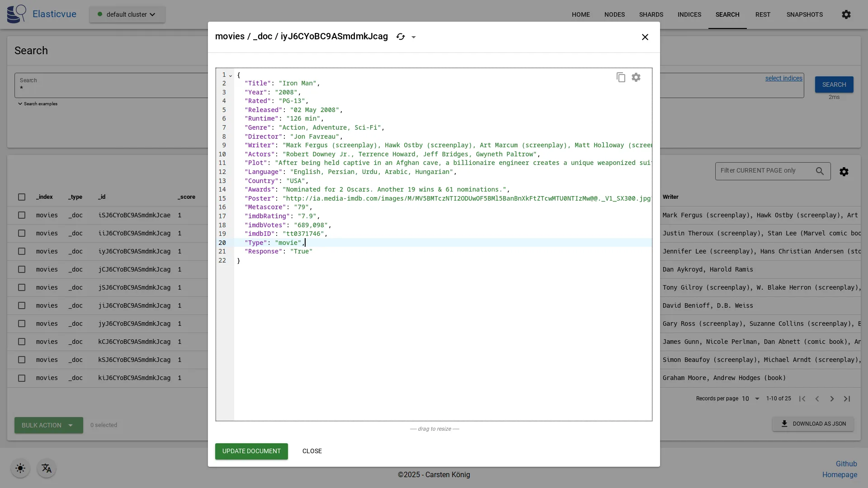This screenshot has width=868, height=488.
Task: Expand the BULK ACTION dropdown
Action: click(x=48, y=425)
